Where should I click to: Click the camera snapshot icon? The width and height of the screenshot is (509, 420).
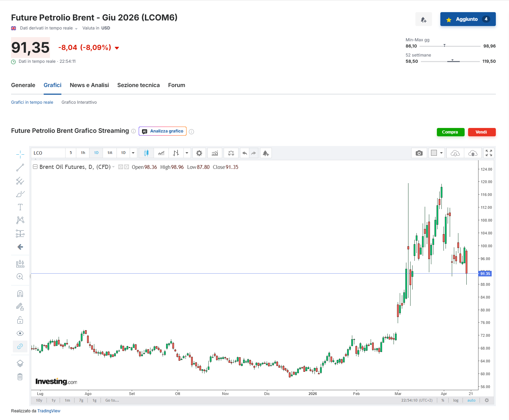pos(419,153)
